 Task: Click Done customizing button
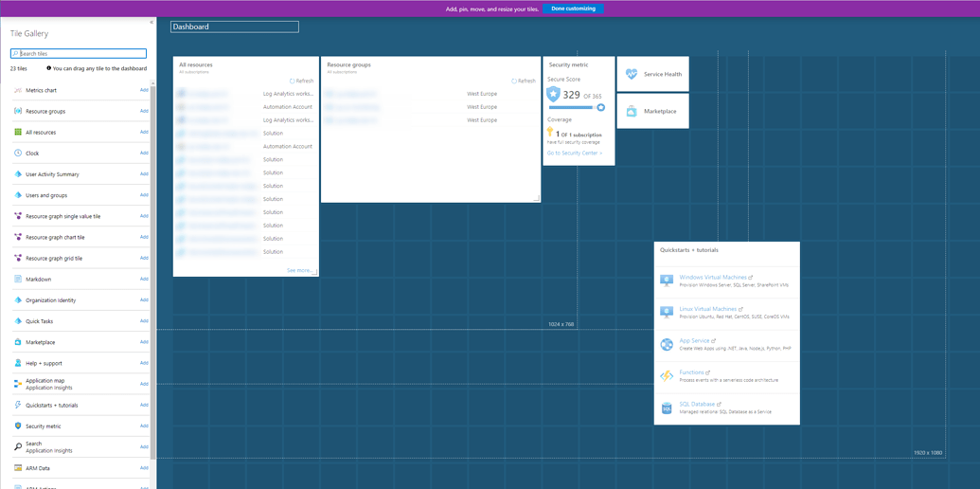point(573,9)
